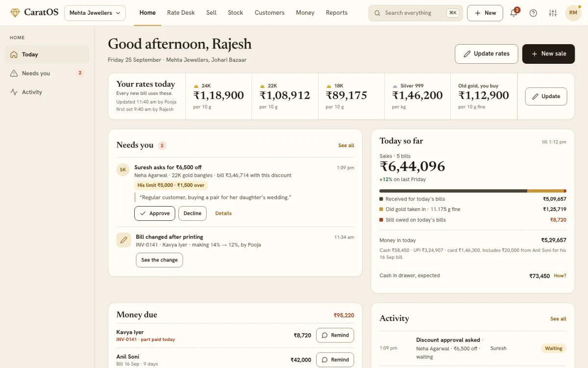
Task: Click the CaratOS diamond logo
Action: pyautogui.click(x=15, y=13)
